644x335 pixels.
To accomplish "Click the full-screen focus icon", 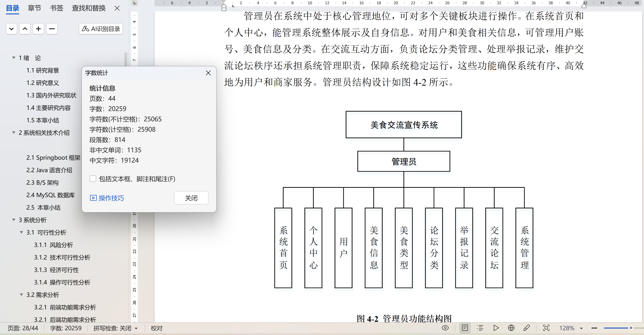I will (546, 328).
